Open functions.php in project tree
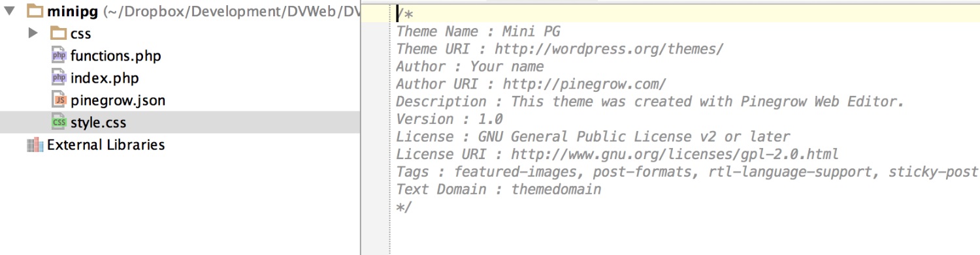Screen dimensions: 980x255 (116, 56)
